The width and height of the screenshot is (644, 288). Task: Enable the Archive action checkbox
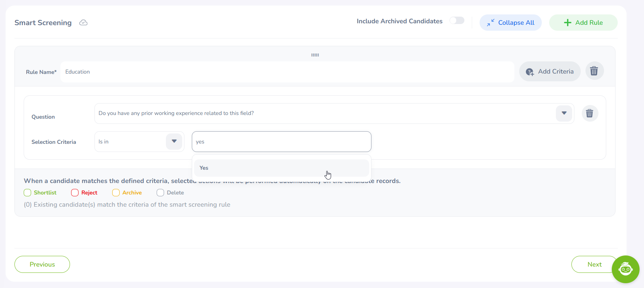click(116, 193)
